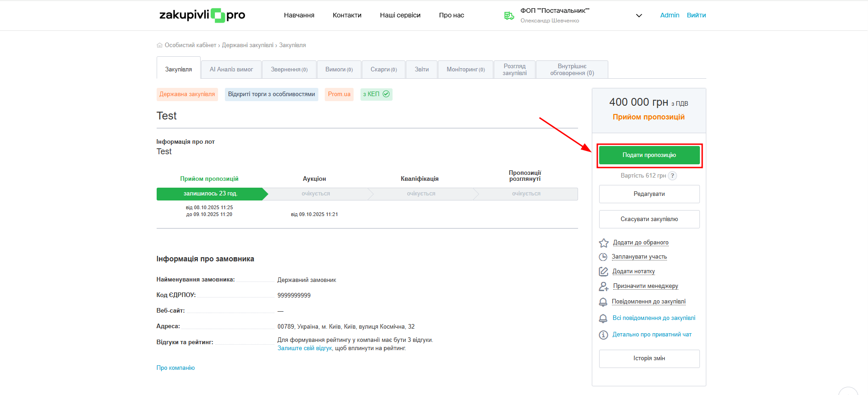Click the assign manager person icon
868x395 pixels.
click(x=604, y=286)
